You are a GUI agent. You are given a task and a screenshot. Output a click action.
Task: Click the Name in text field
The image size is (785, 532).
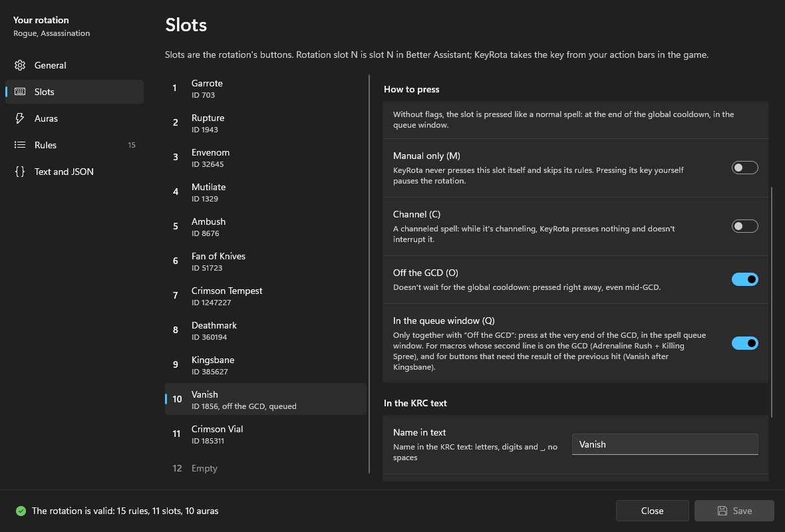pos(665,444)
